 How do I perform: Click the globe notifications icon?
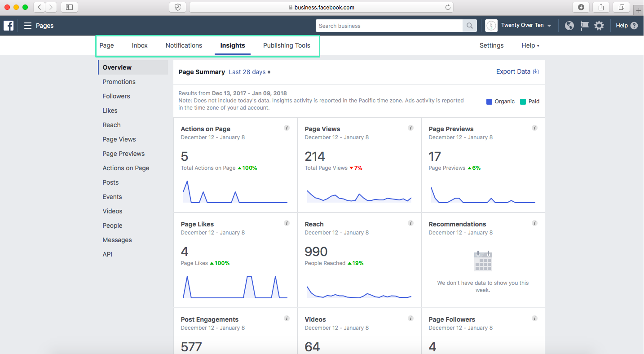[569, 26]
